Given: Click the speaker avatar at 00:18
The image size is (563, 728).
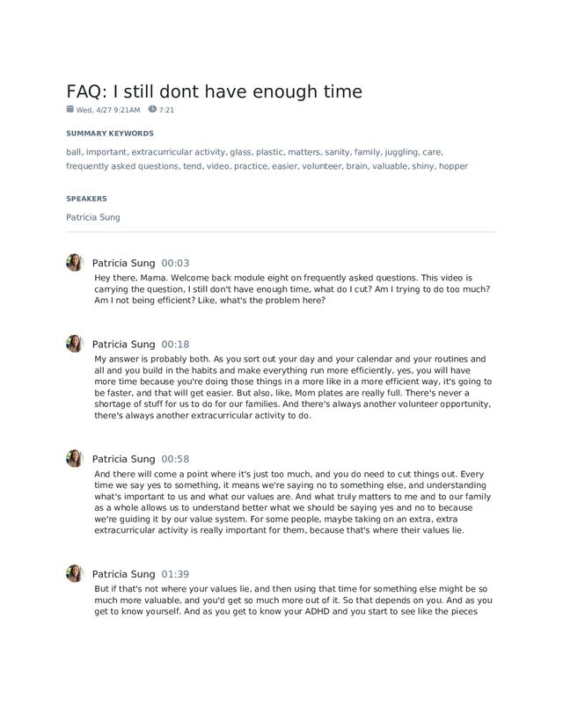Looking at the screenshot, I should (x=75, y=344).
